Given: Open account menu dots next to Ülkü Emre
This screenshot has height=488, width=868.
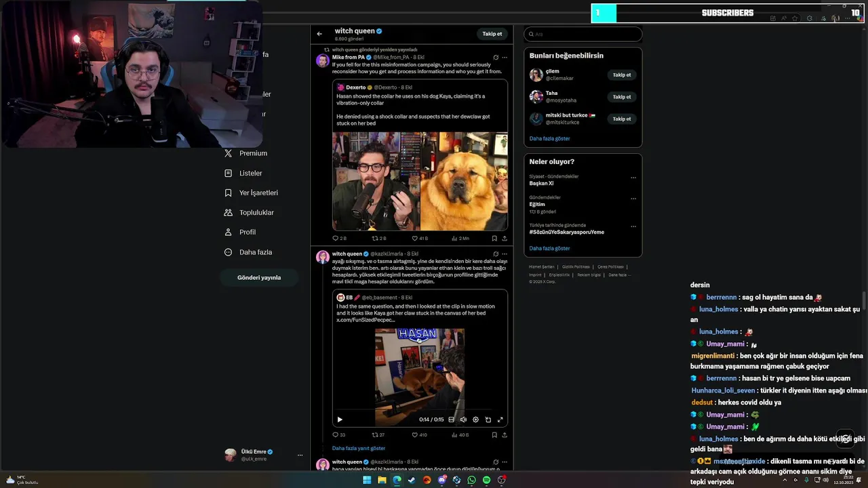Looking at the screenshot, I should point(300,455).
